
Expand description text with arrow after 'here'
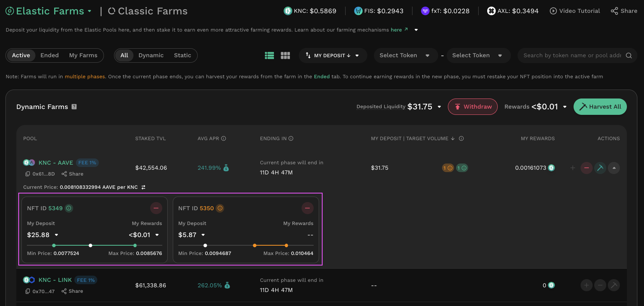(x=416, y=30)
